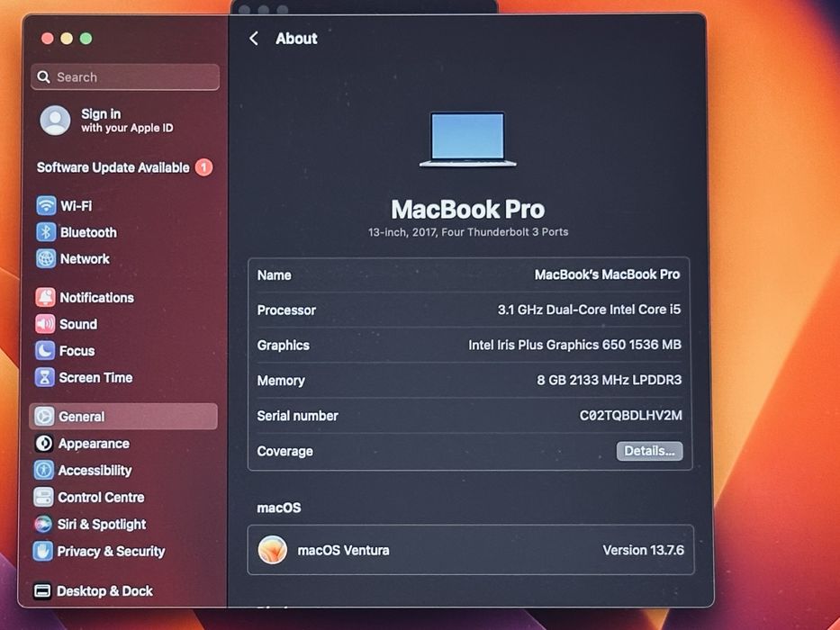This screenshot has width=840, height=630.
Task: Click memory value 8 GB 2133 MHz LPDDR3
Action: point(610,381)
